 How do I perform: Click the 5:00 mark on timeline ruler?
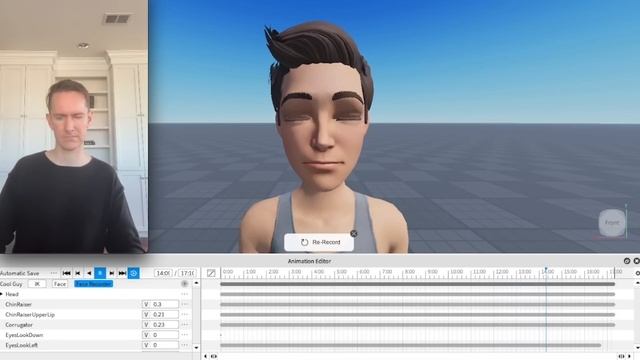coord(341,272)
